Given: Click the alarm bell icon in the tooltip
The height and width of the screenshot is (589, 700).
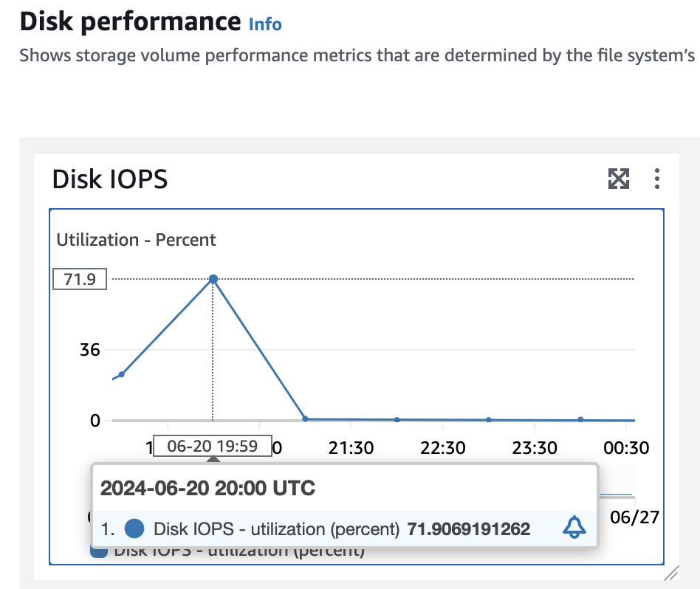Looking at the screenshot, I should tap(574, 528).
